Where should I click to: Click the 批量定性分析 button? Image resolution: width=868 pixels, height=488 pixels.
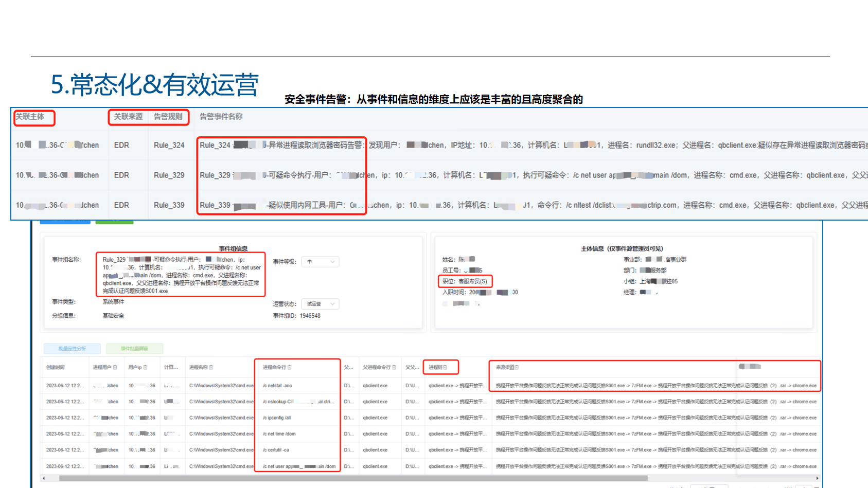[x=72, y=349]
